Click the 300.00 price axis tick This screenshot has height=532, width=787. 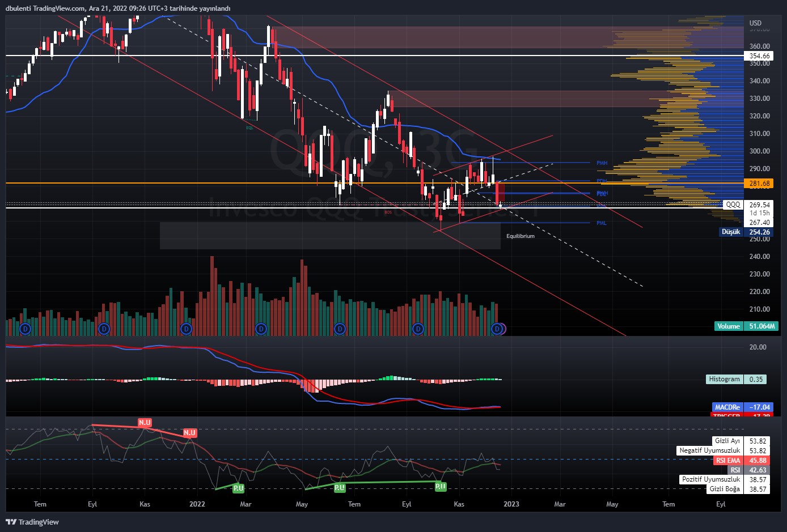[760, 151]
